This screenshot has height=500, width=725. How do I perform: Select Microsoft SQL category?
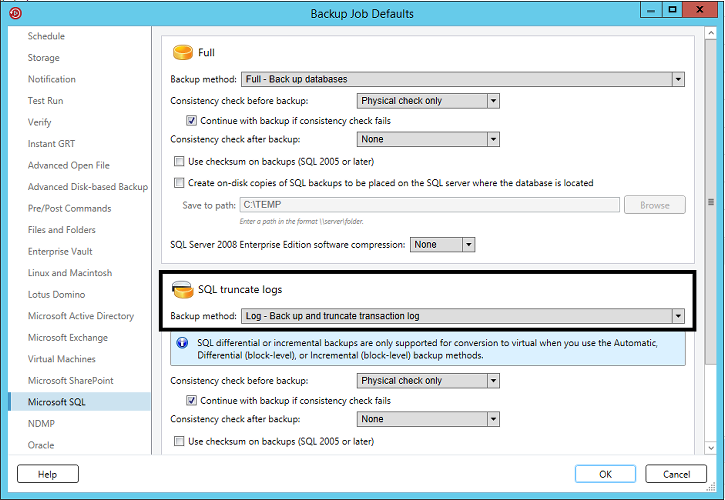click(80, 402)
